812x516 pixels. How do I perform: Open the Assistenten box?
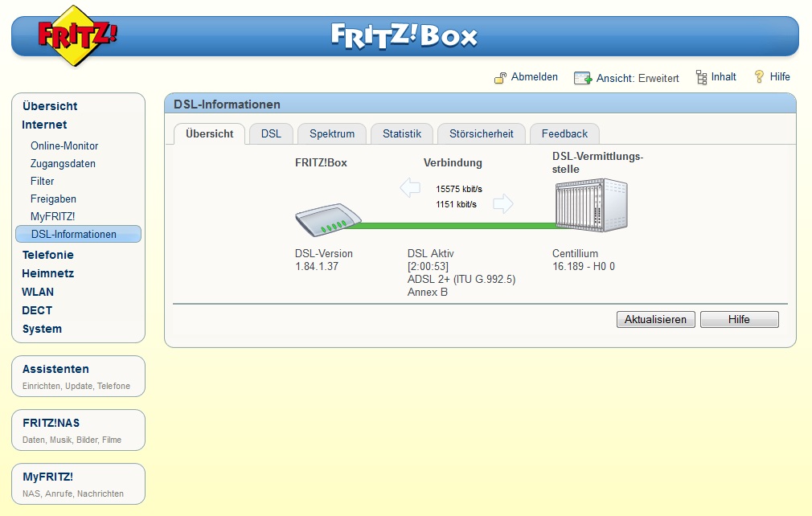click(x=78, y=376)
